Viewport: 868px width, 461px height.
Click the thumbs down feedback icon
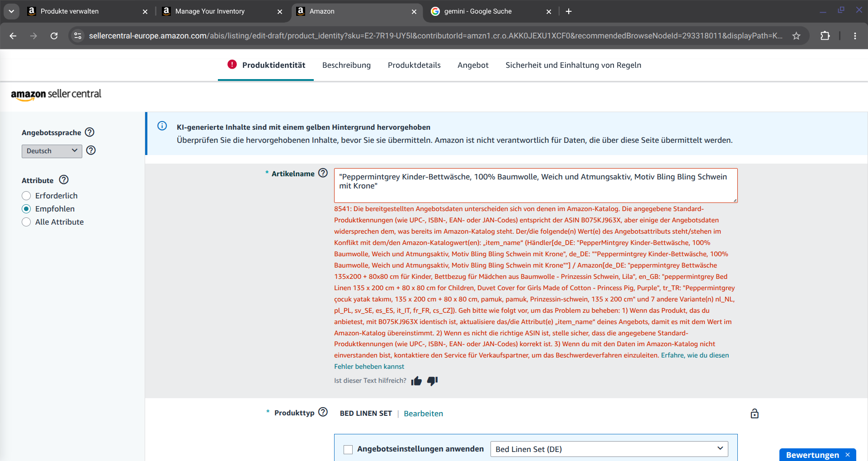pos(432,381)
